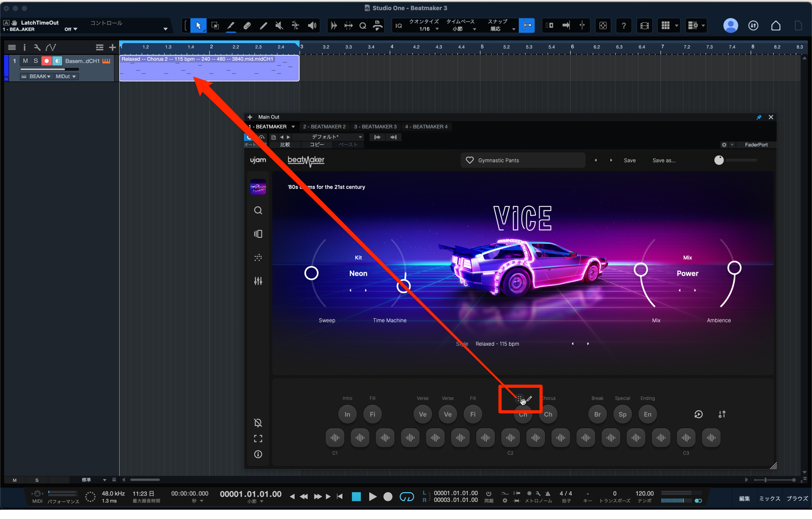
Task: Expand the 1 - BEATMAKER tab arrow
Action: (293, 127)
